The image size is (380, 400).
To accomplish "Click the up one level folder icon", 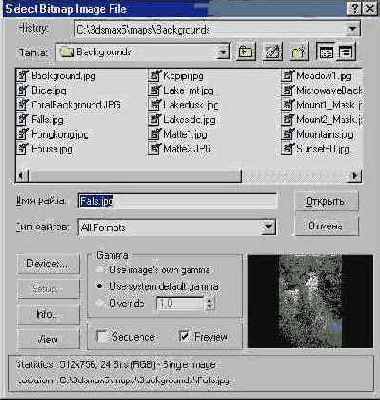I will click(245, 52).
